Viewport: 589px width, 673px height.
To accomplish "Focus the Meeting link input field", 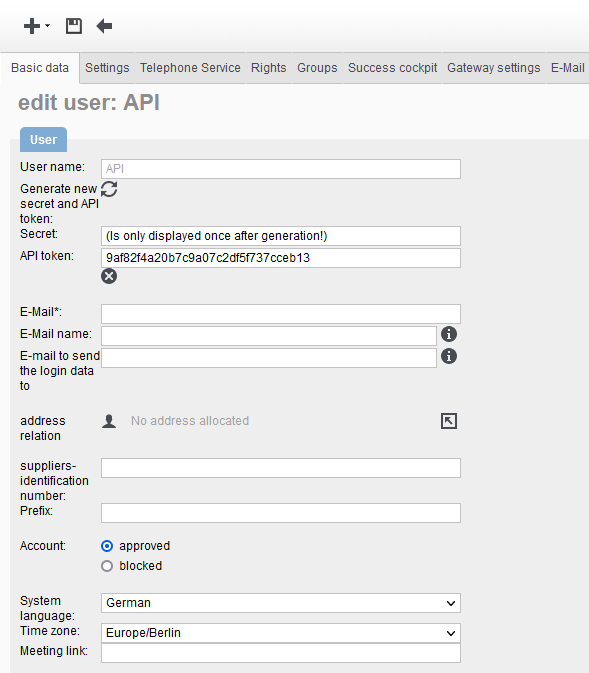I will tap(281, 653).
